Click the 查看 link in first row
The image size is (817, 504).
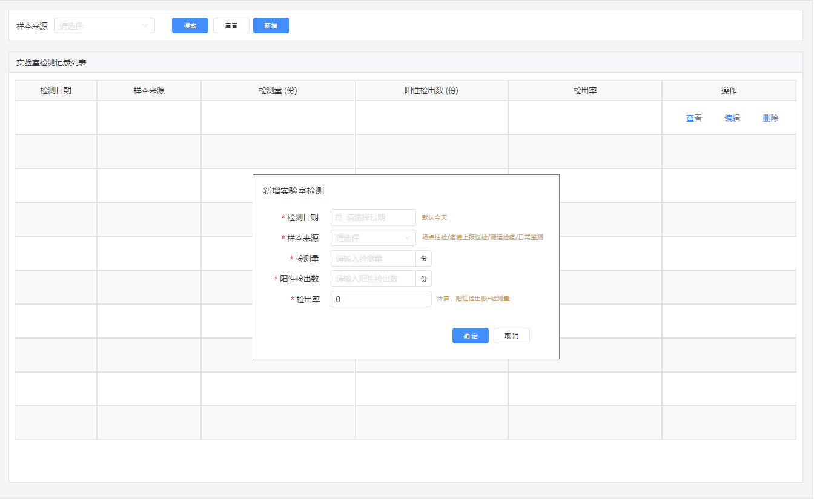click(694, 118)
